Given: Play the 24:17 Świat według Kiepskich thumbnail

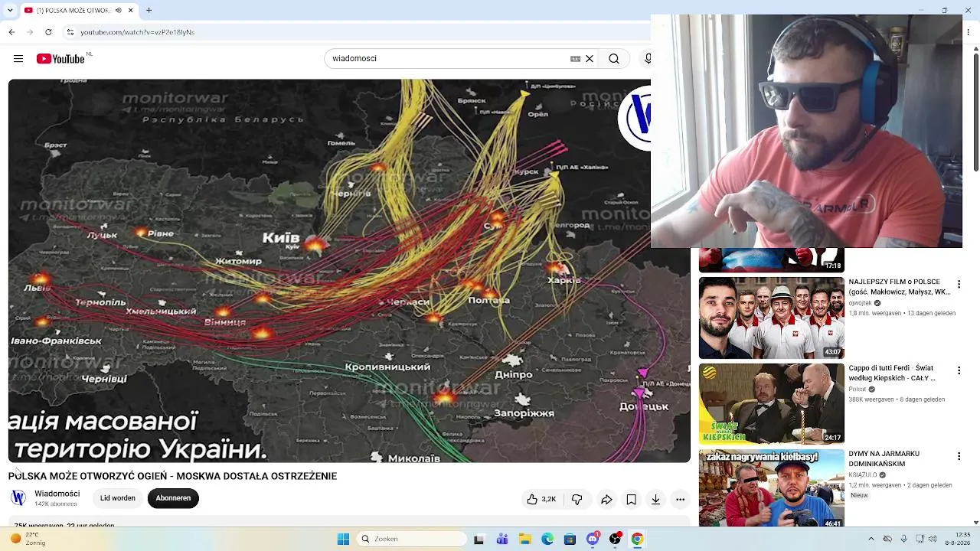Looking at the screenshot, I should pyautogui.click(x=772, y=404).
